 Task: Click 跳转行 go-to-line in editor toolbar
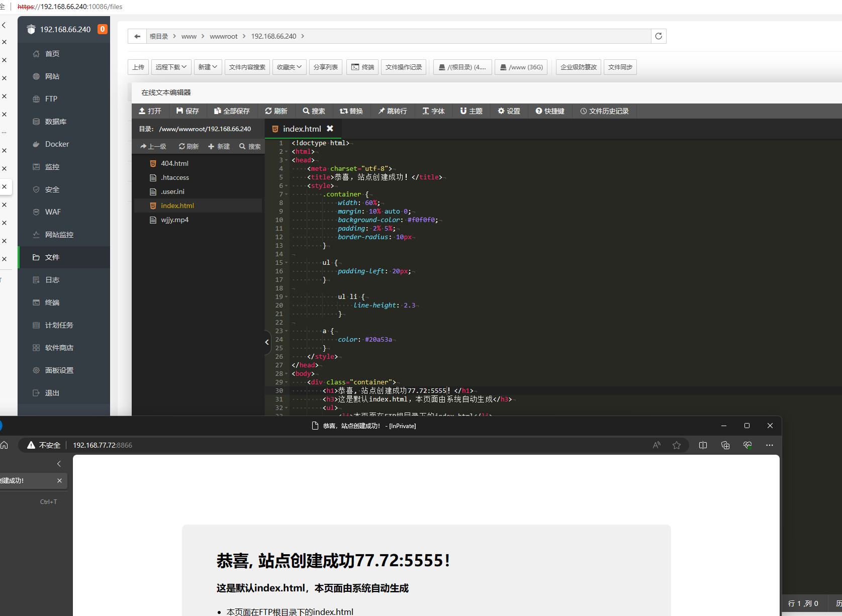click(x=393, y=111)
